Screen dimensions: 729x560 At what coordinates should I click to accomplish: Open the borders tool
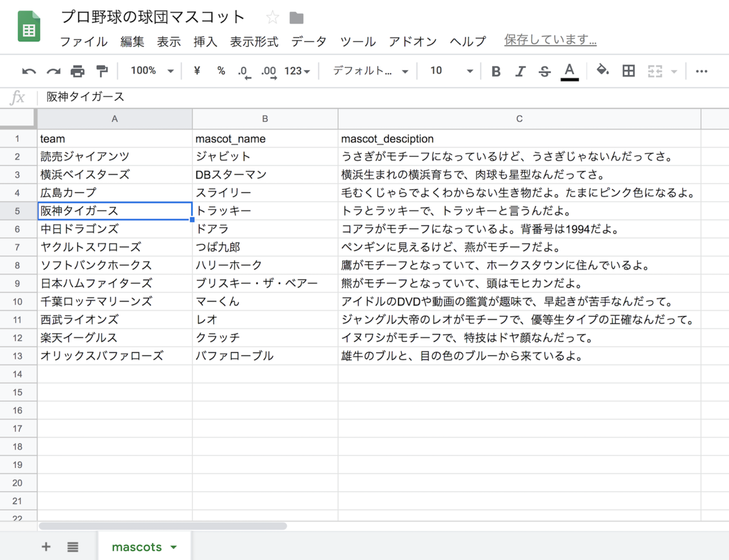click(x=629, y=71)
